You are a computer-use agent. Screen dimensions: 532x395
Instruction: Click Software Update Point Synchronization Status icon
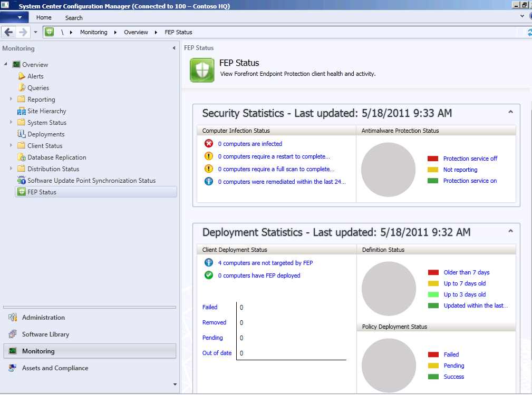click(x=22, y=181)
